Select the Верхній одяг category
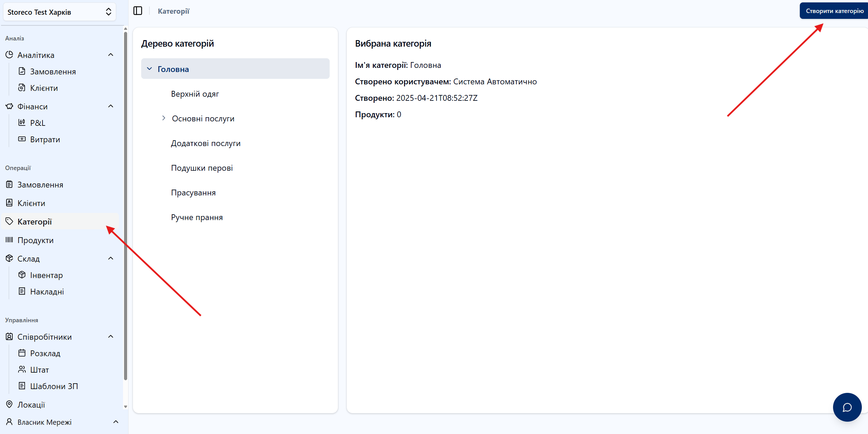868x434 pixels. pyautogui.click(x=195, y=94)
